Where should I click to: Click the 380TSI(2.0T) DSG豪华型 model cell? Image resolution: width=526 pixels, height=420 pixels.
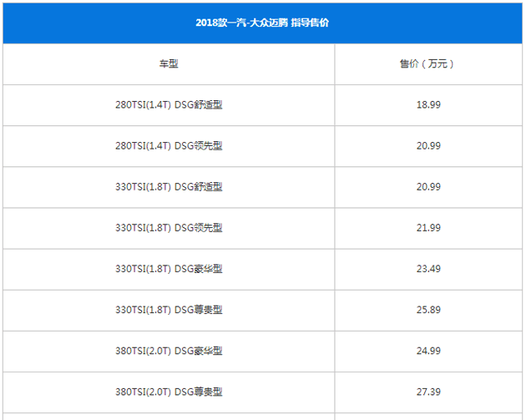pyautogui.click(x=169, y=351)
